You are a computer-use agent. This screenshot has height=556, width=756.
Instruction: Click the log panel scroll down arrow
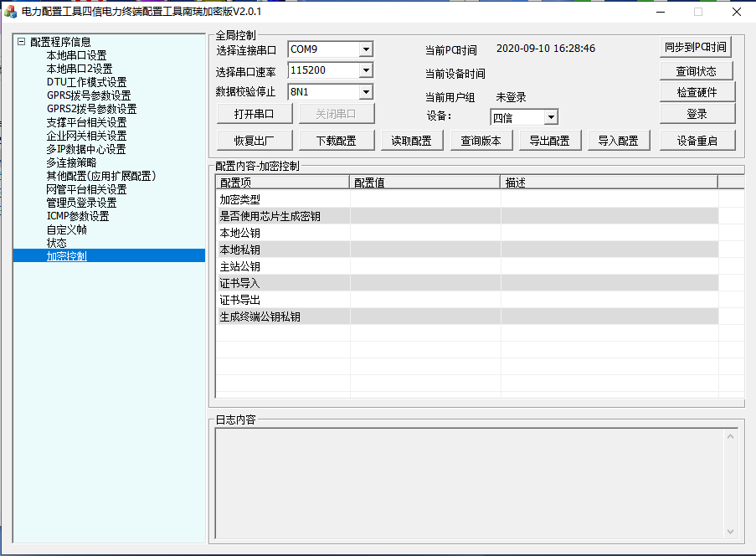[x=730, y=531]
